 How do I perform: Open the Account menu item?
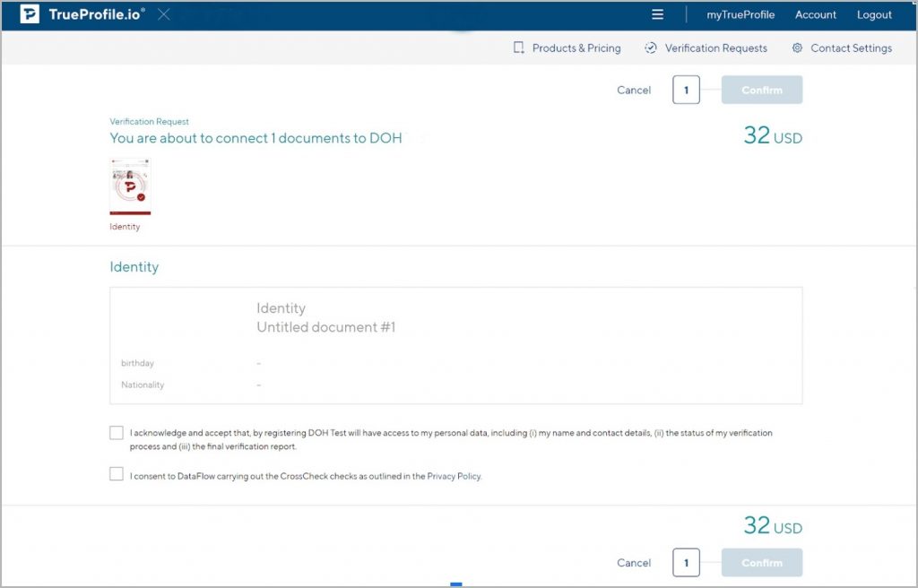pyautogui.click(x=816, y=14)
